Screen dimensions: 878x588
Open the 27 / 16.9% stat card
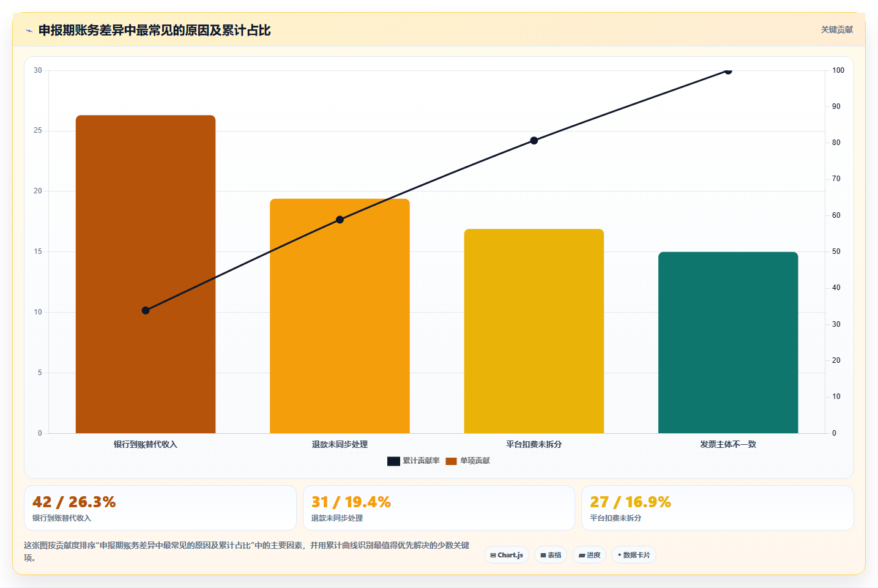tap(717, 508)
